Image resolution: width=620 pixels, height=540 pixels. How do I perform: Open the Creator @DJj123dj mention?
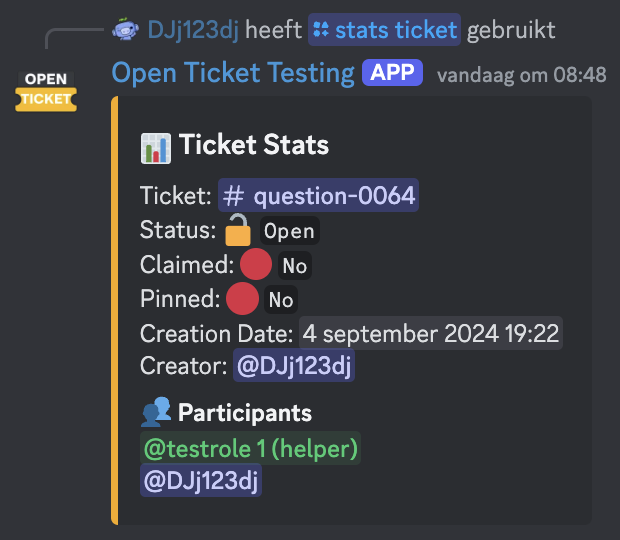[x=294, y=365]
